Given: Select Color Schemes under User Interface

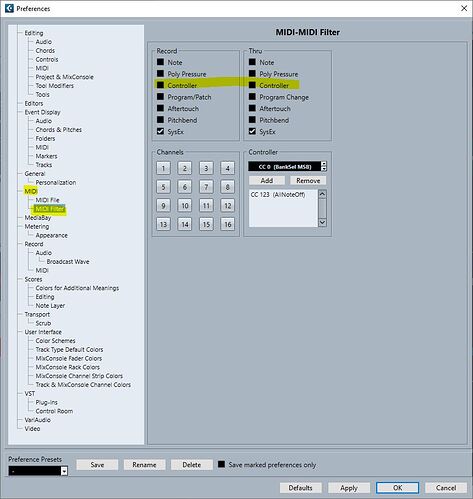Looking at the screenshot, I should 55,341.
